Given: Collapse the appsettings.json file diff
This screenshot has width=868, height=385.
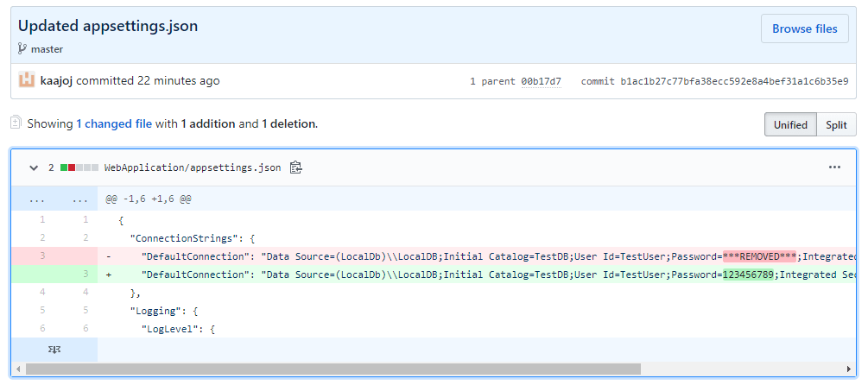Looking at the screenshot, I should pos(34,167).
